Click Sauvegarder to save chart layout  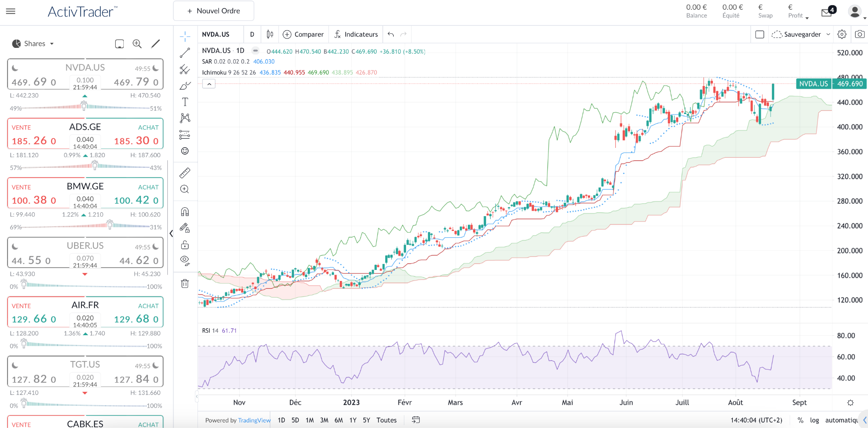[x=796, y=34]
